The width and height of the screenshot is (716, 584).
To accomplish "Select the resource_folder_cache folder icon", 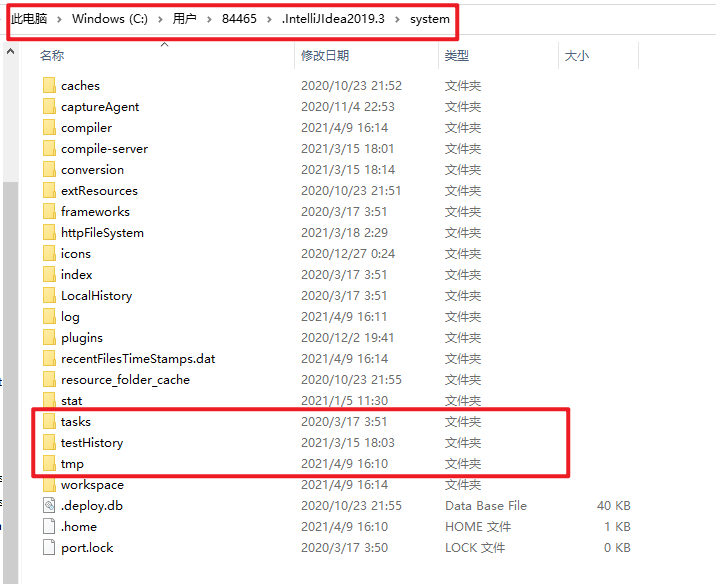I will tap(49, 379).
